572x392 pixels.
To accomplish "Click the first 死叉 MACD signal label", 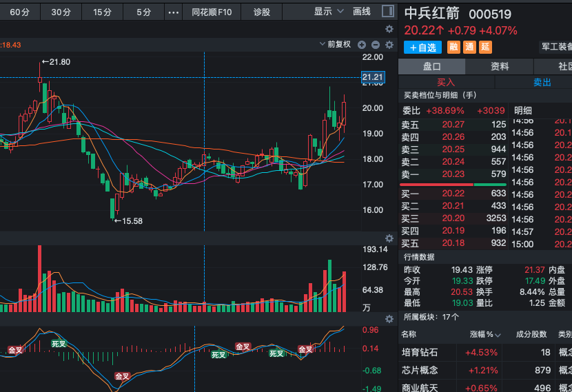I will (x=59, y=344).
